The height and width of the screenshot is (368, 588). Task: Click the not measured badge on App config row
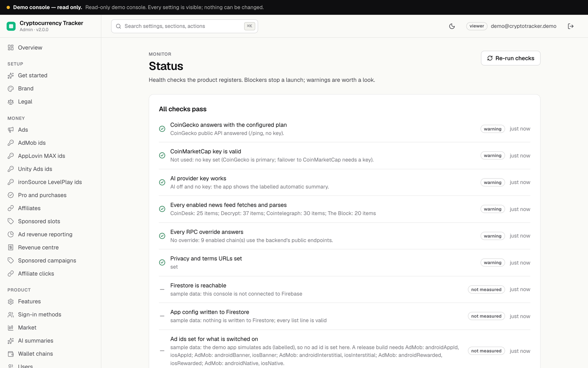(x=486, y=316)
